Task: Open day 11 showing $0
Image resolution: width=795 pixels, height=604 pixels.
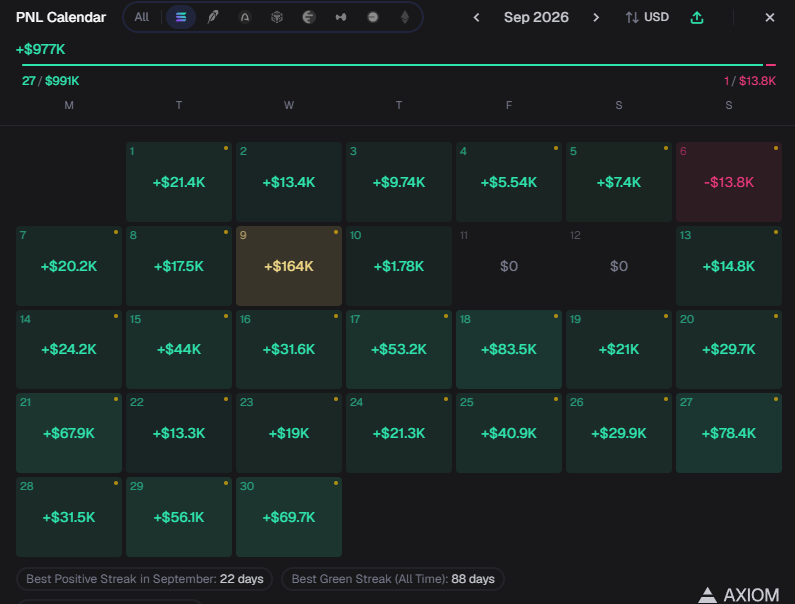Action: tap(509, 266)
